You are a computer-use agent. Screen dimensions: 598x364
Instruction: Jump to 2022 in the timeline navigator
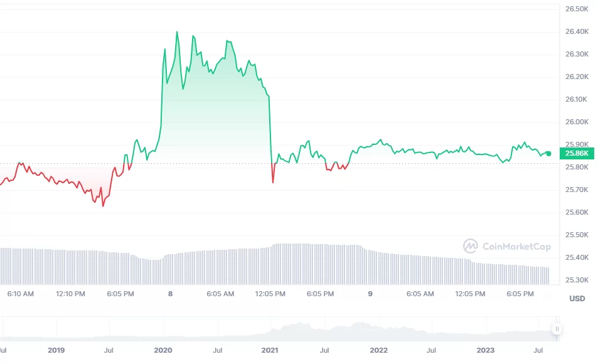pos(378,350)
